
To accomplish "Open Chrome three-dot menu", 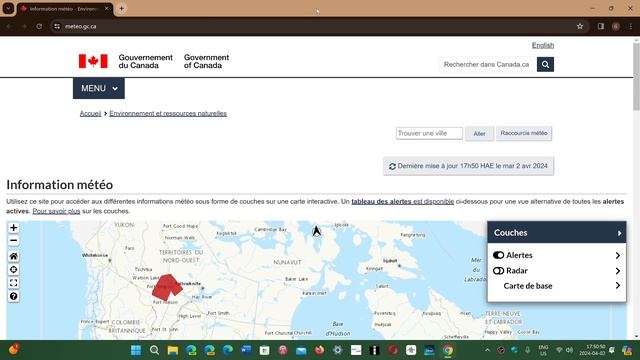I will tap(631, 27).
